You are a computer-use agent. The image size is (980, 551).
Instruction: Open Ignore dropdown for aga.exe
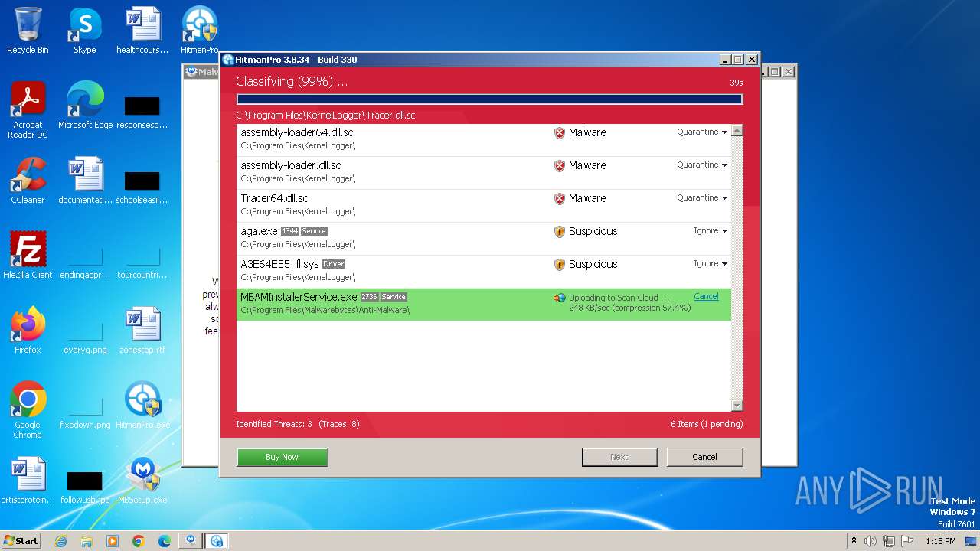pos(710,231)
